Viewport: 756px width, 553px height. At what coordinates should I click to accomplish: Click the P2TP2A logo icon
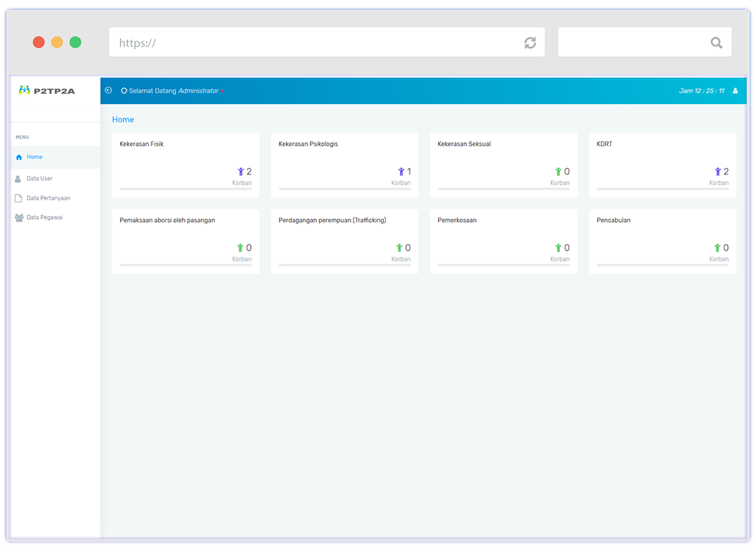coord(24,90)
